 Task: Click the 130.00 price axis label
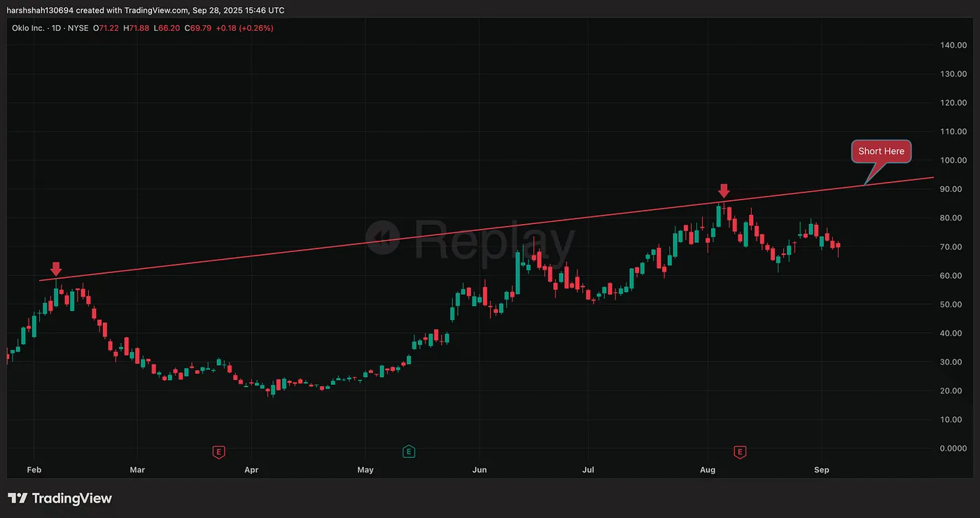point(953,73)
